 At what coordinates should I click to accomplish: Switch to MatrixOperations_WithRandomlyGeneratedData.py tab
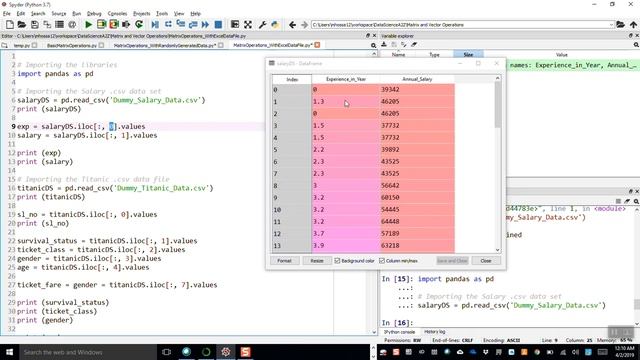pyautogui.click(x=164, y=45)
